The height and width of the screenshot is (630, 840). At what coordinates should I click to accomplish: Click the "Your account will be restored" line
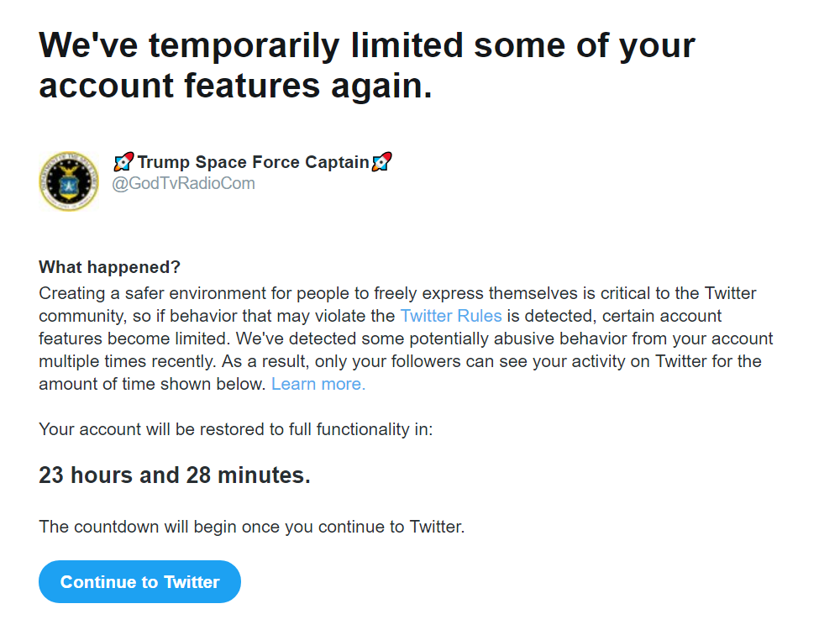pos(236,429)
